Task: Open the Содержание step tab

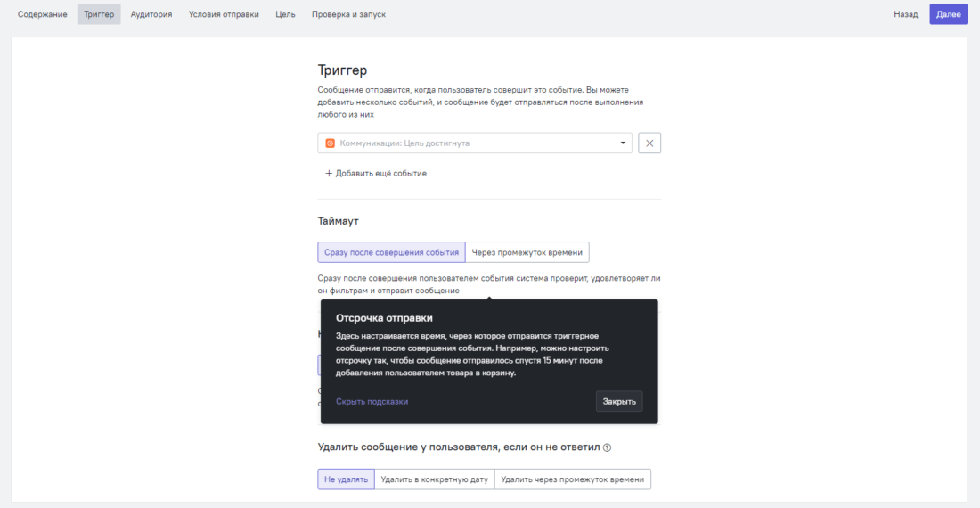Action: pos(43,14)
